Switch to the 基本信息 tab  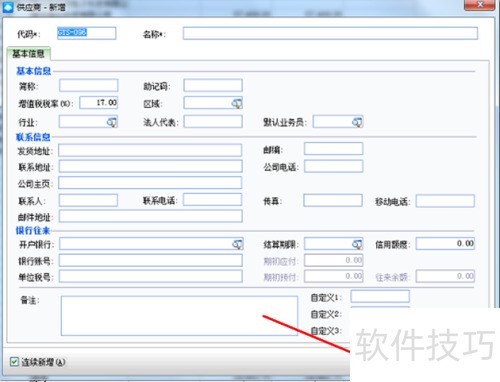pos(28,54)
